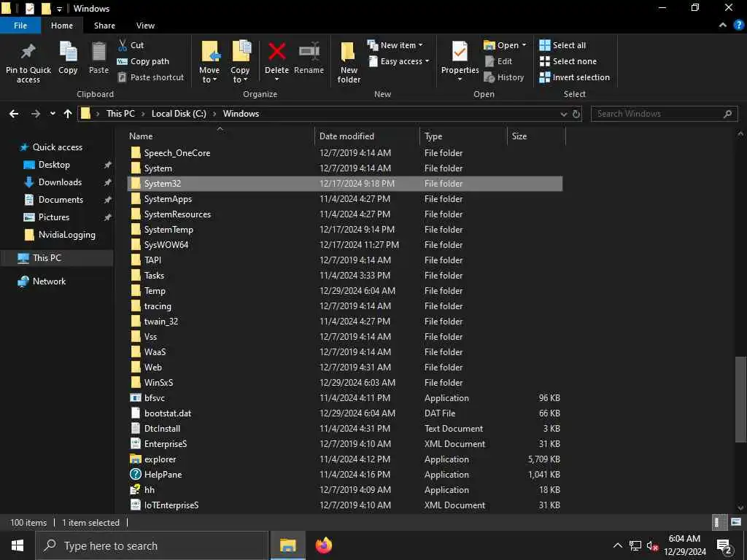Viewport: 747px width, 560px height.
Task: Show hidden tray icons chevron
Action: pos(617,545)
